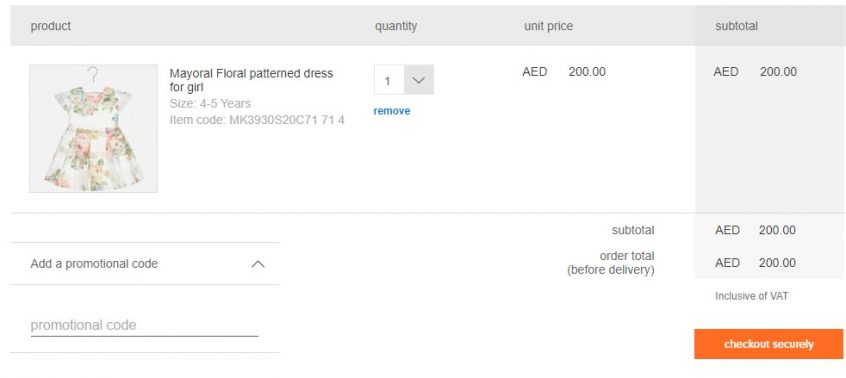The width and height of the screenshot is (846, 378).
Task: Click the Inclusive of VAT note
Action: 752,296
